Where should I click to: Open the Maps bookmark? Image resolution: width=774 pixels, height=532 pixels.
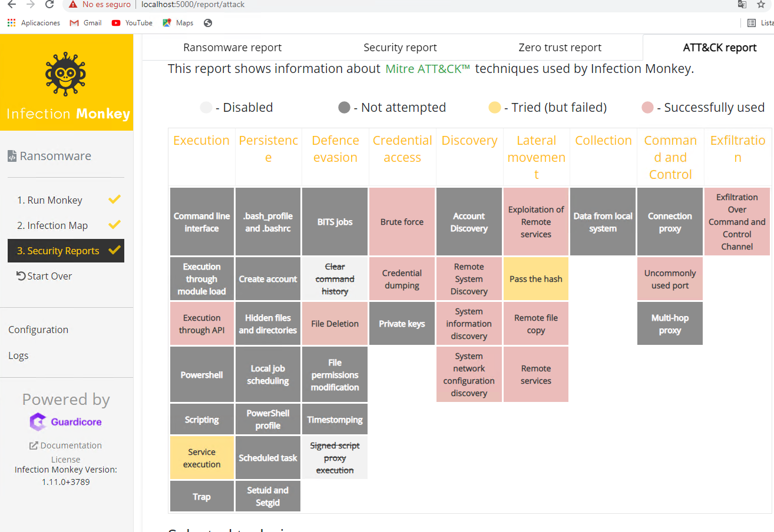tap(178, 23)
